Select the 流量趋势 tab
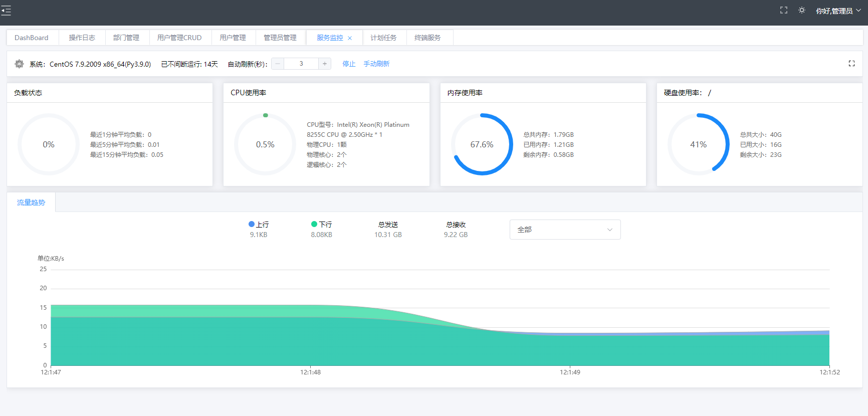The image size is (868, 416). tap(31, 202)
